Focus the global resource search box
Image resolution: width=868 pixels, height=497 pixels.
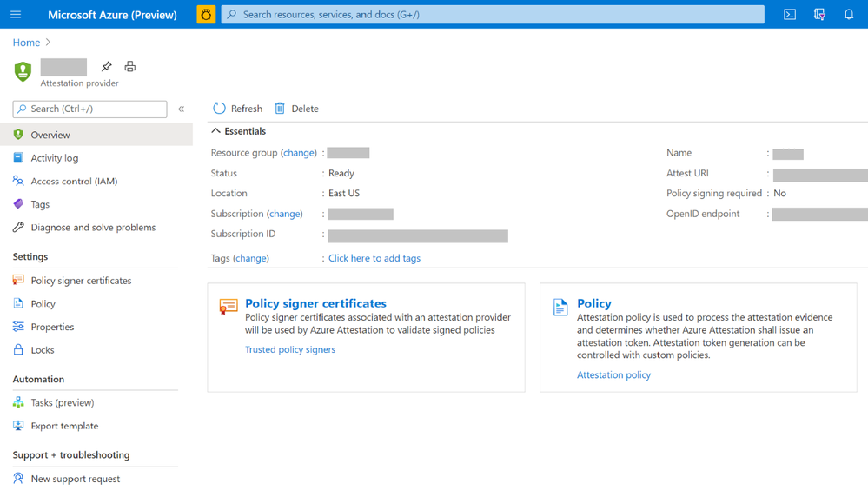click(493, 15)
